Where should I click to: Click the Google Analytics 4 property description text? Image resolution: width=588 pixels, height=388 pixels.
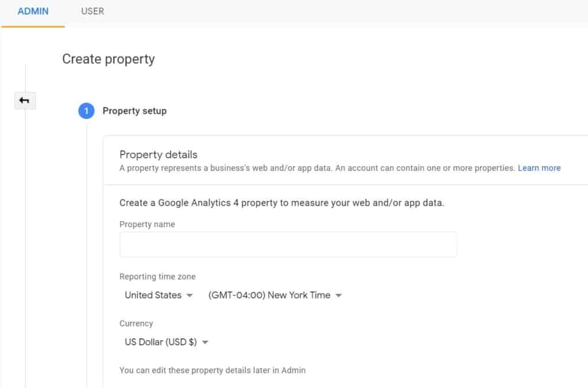click(x=281, y=203)
